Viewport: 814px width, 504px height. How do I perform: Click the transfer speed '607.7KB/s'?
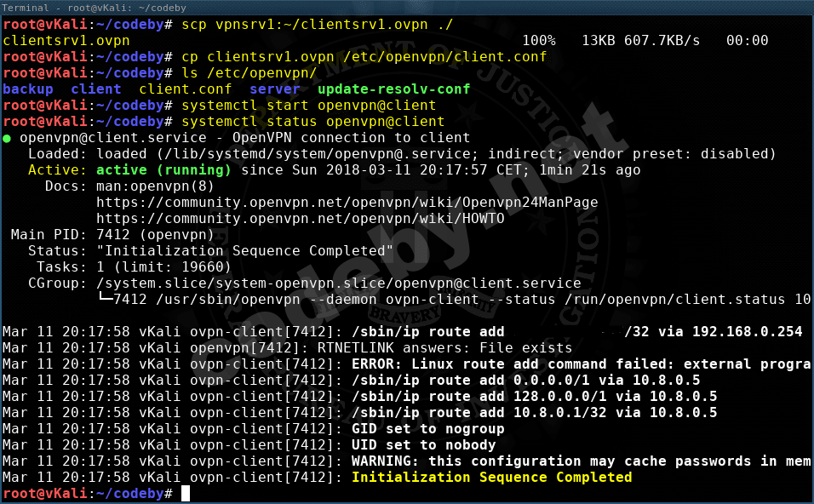pos(662,41)
